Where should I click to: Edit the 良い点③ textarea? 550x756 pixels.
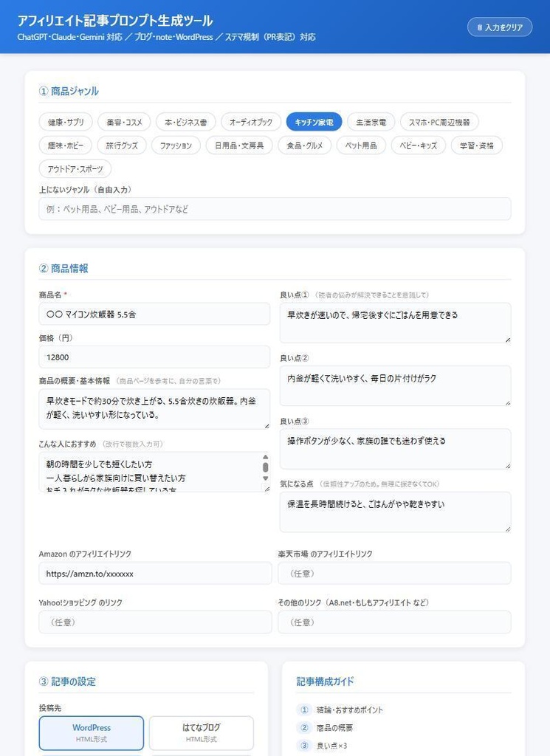(x=395, y=448)
